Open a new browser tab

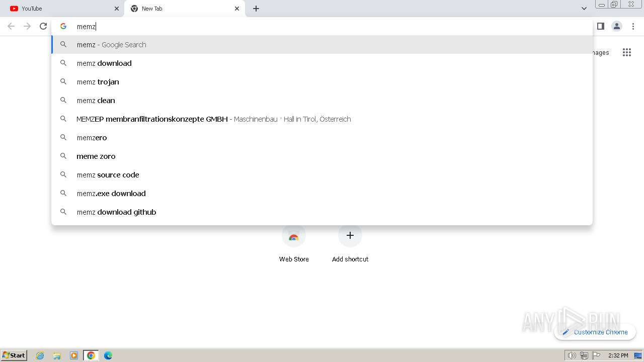coord(256,9)
